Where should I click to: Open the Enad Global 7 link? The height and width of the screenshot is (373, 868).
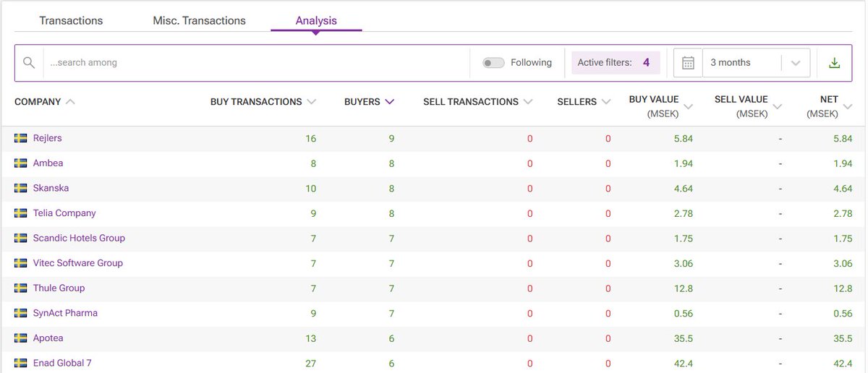click(62, 363)
